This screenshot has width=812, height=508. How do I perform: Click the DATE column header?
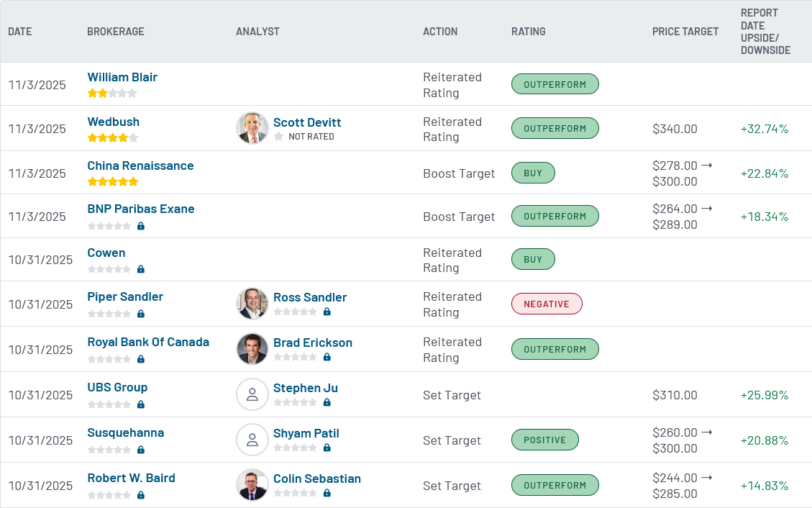pos(19,32)
